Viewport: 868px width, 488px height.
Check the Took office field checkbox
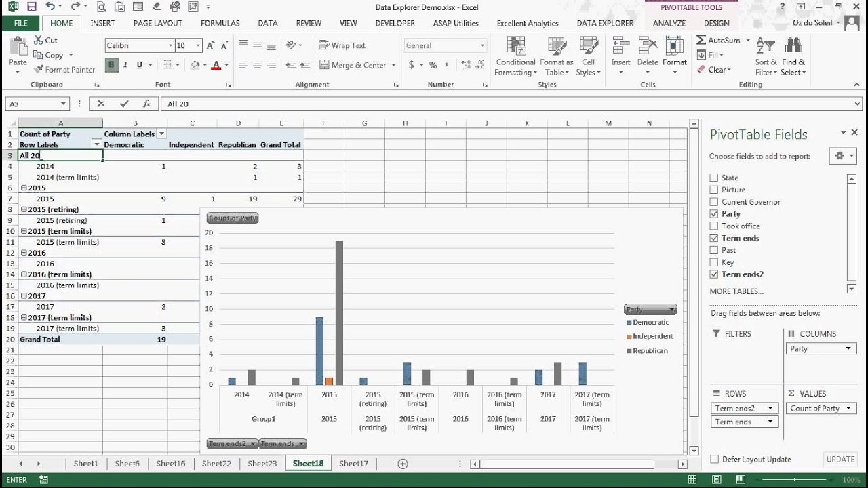713,226
